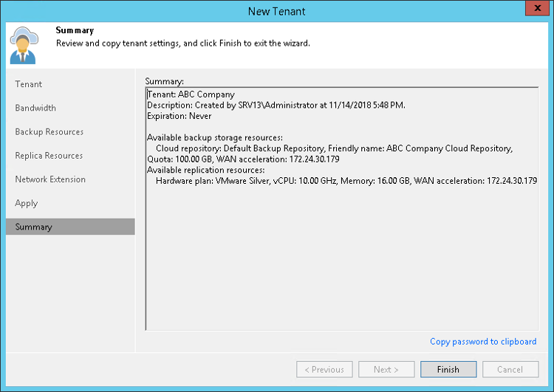Go to the Tenant step
The height and width of the screenshot is (392, 554).
29,84
